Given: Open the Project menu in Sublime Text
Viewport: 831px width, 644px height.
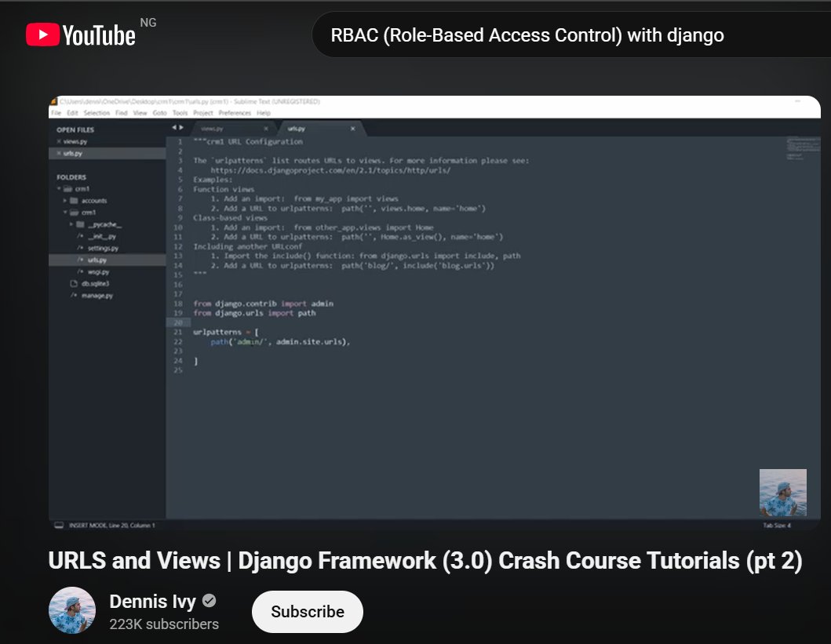Looking at the screenshot, I should pyautogui.click(x=203, y=113).
